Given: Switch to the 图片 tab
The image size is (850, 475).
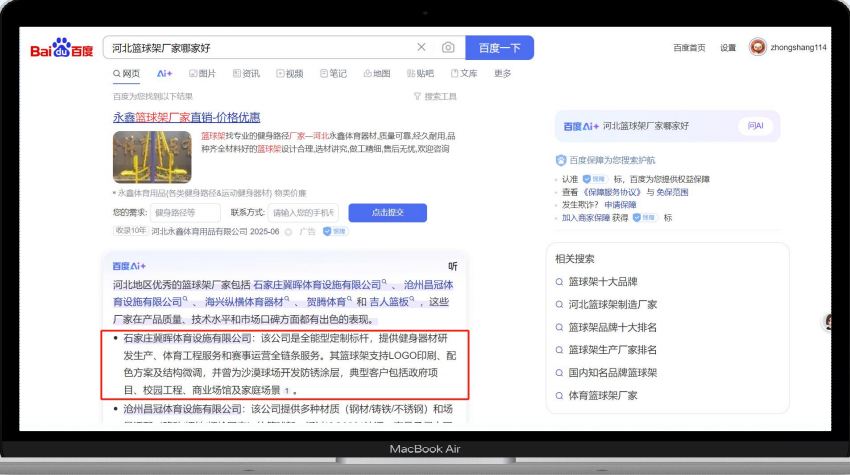Looking at the screenshot, I should point(201,73).
